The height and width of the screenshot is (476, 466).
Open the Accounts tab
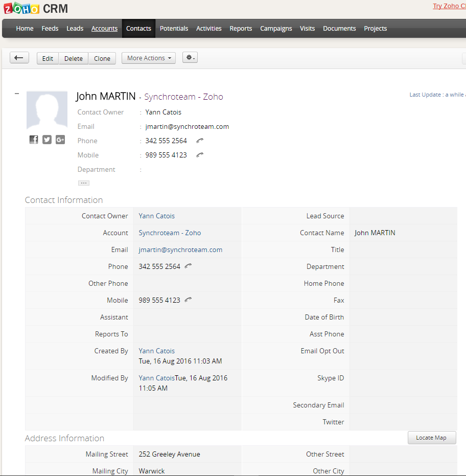(104, 29)
